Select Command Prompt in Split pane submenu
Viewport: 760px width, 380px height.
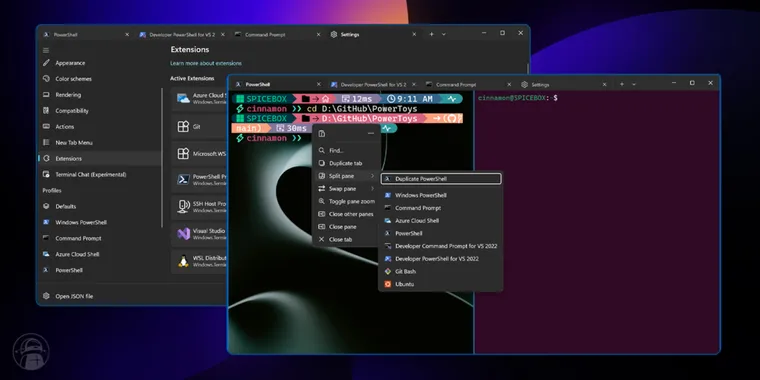[441, 208]
